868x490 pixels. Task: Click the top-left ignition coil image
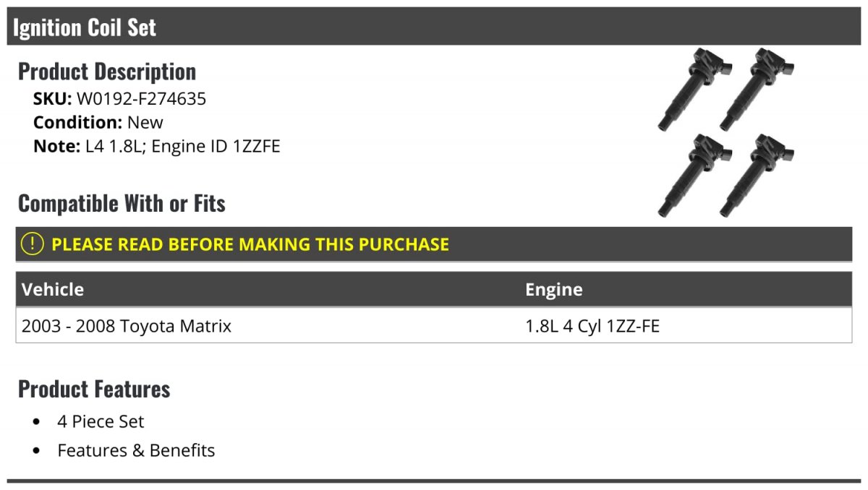pyautogui.click(x=695, y=90)
